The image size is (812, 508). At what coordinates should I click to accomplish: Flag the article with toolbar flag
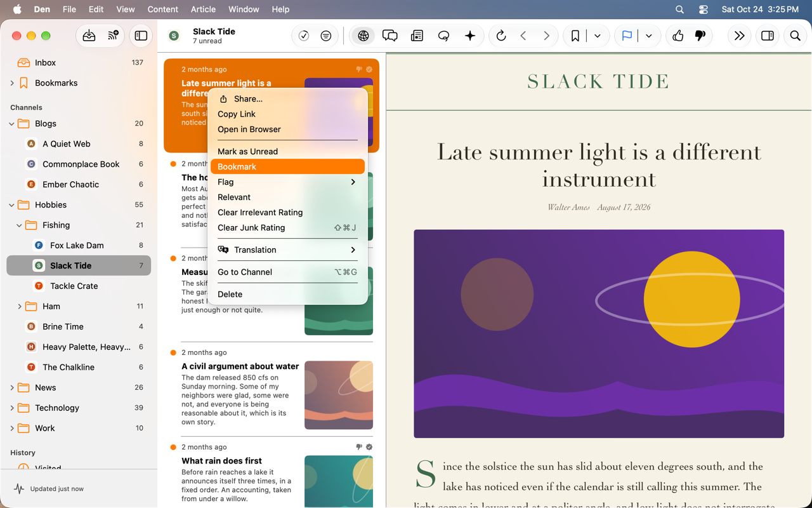627,36
